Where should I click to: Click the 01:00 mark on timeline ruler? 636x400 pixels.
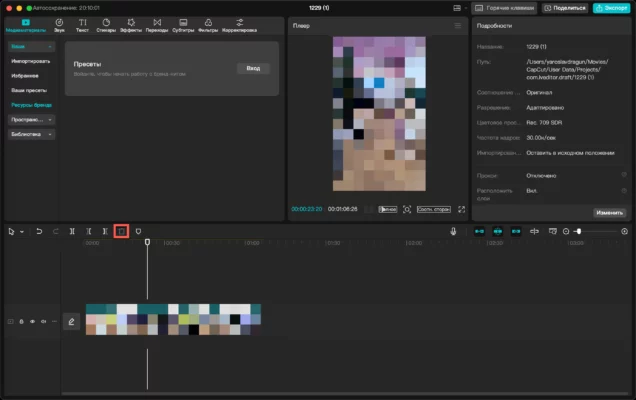coord(252,243)
